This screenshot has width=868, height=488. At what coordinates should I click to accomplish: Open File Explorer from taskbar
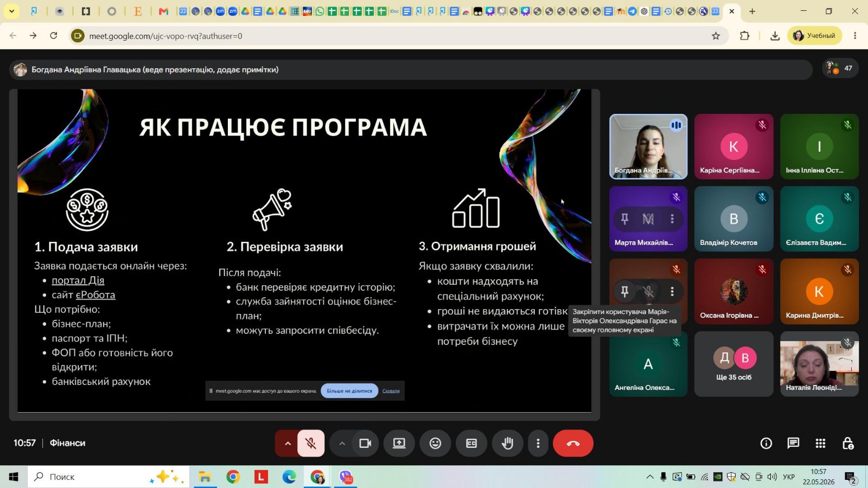[205, 477]
